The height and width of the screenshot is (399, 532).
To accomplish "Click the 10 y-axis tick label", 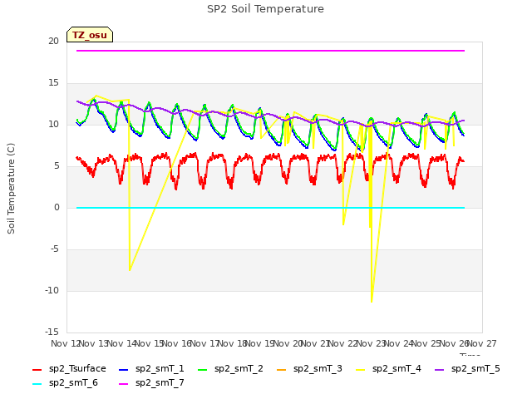I will tap(53, 124).
